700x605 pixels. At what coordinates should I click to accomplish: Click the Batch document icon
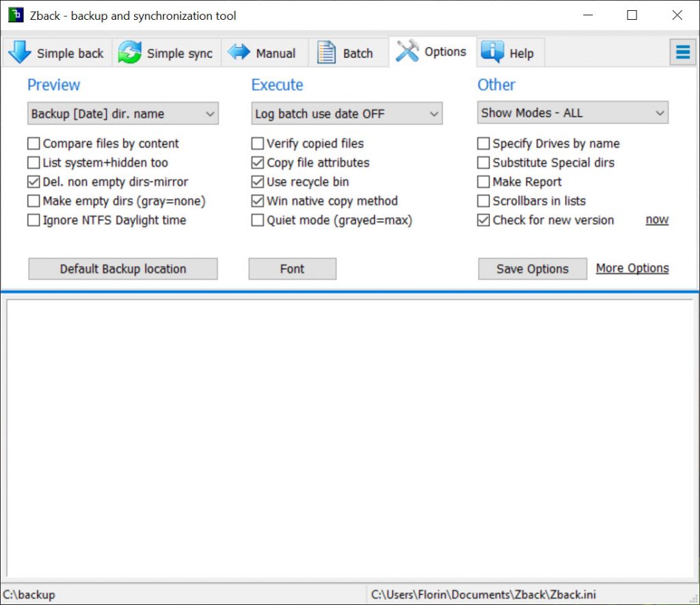click(x=326, y=52)
